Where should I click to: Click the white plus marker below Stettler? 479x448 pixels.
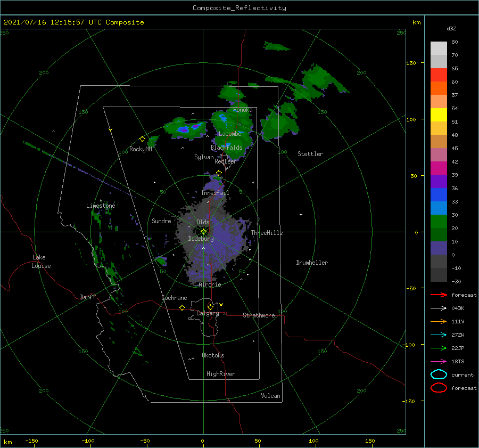click(x=301, y=214)
